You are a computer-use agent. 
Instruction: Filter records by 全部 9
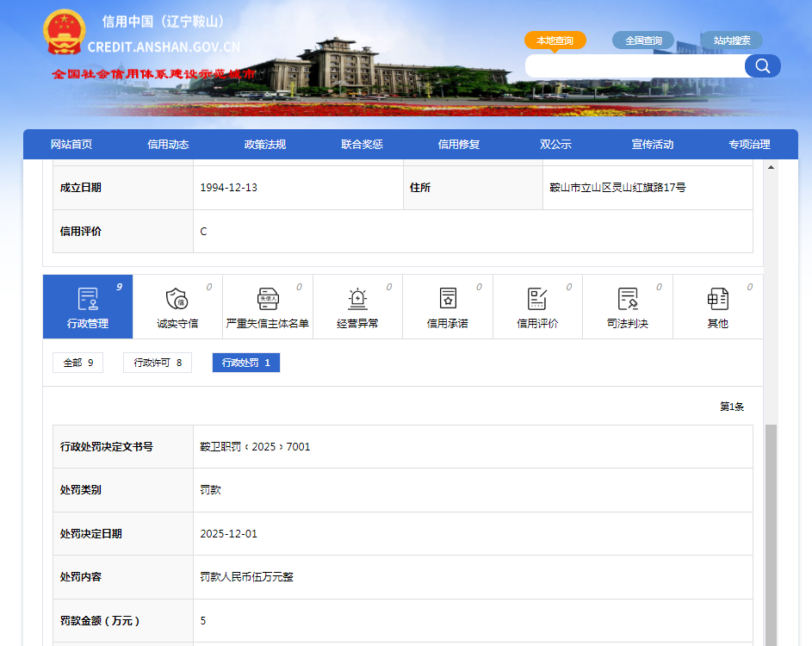pos(77,363)
